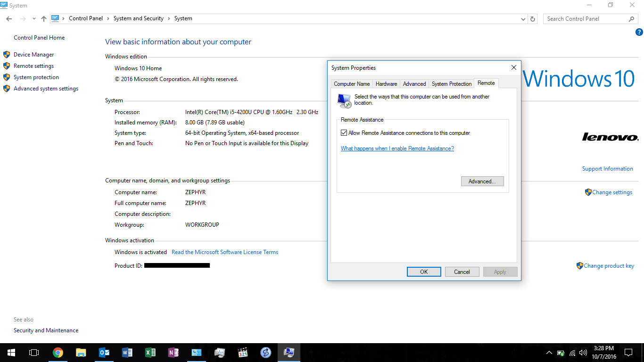
Task: Read the Microsoft Software License Terms link
Action: coord(225,252)
